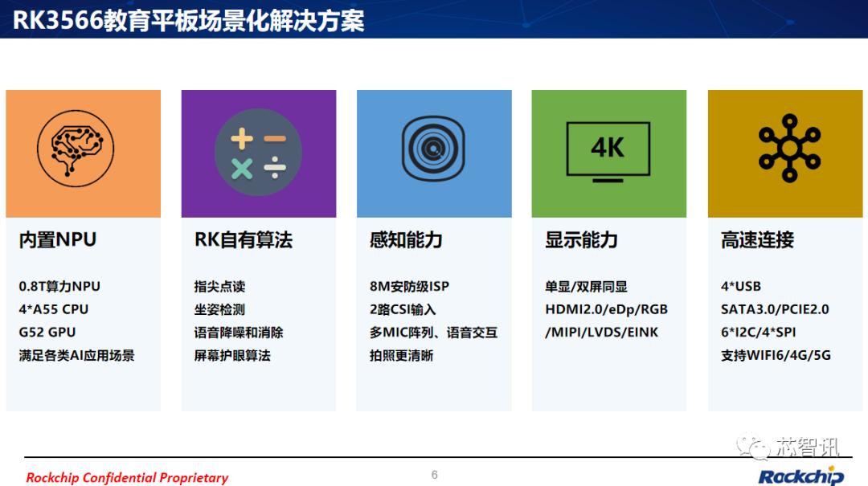This screenshot has height=486, width=868.
Task: Click the division sign in the algorithm icon
Action: tap(274, 169)
